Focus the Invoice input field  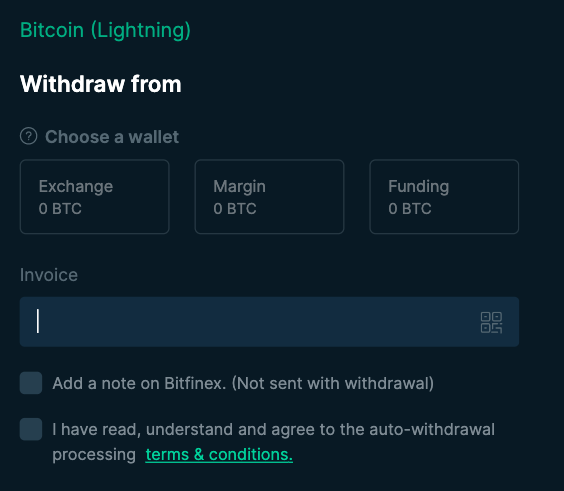(269, 322)
